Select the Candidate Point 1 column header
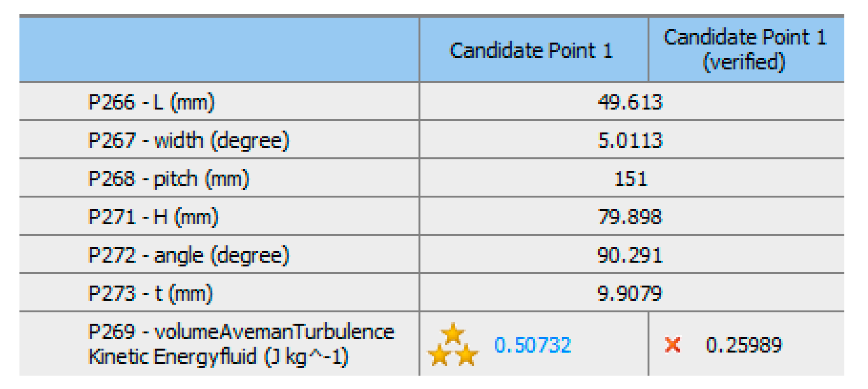The height and width of the screenshot is (389, 868). pyautogui.click(x=531, y=50)
